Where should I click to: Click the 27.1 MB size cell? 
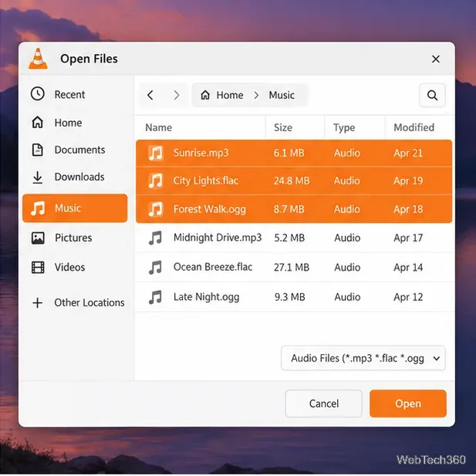[x=292, y=267]
